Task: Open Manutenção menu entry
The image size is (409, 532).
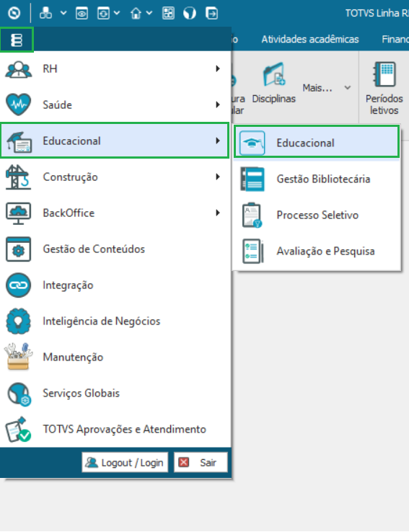Action: point(115,358)
